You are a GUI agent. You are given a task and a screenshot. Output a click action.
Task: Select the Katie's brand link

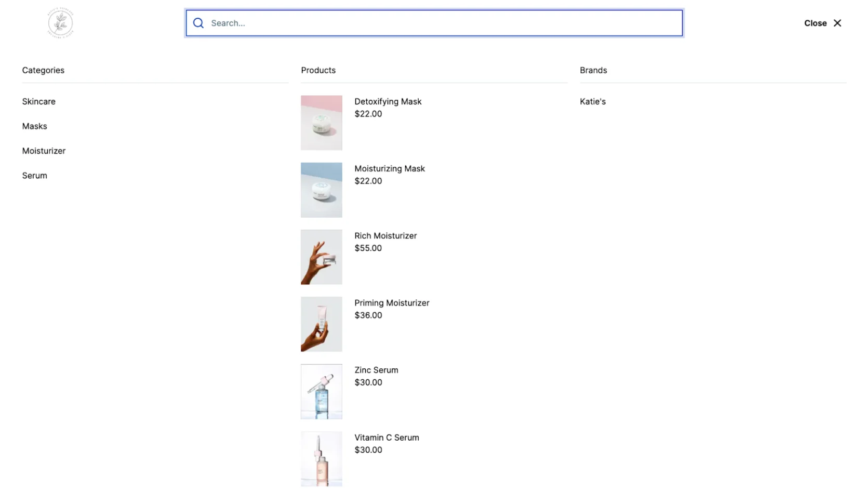593,101
